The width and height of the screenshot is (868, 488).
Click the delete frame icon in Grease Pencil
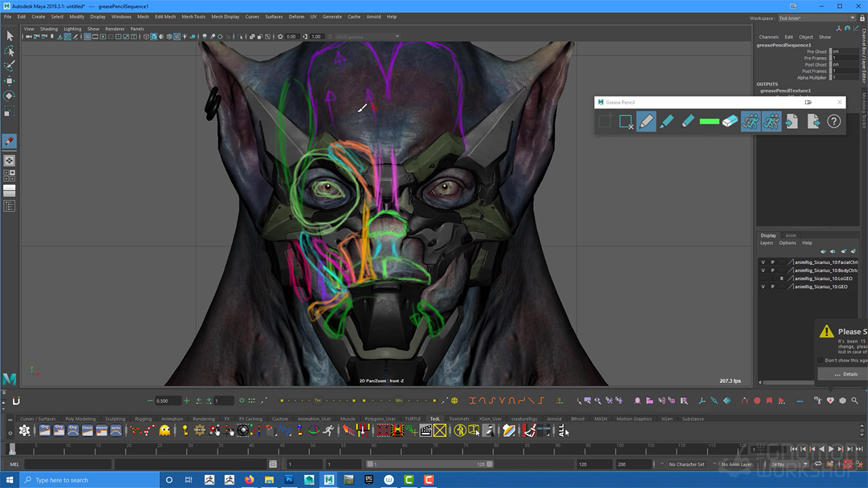coord(626,122)
